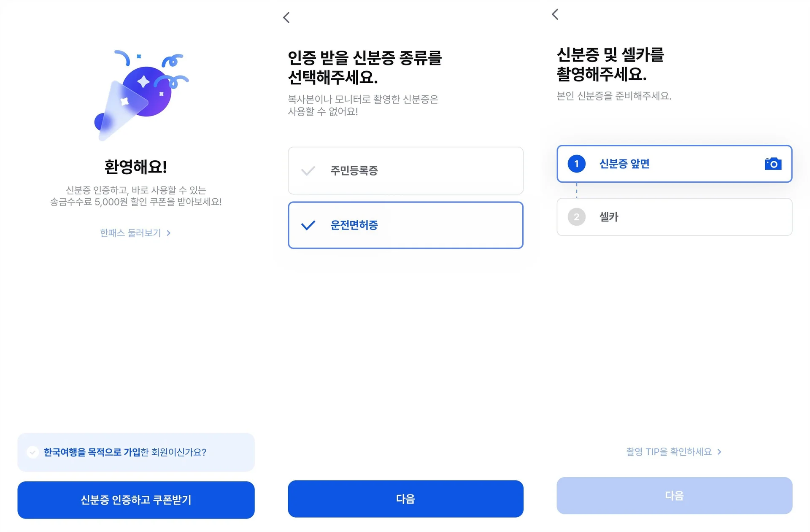Tap the checkmark icon inside 운전면허증 option

coord(308,225)
